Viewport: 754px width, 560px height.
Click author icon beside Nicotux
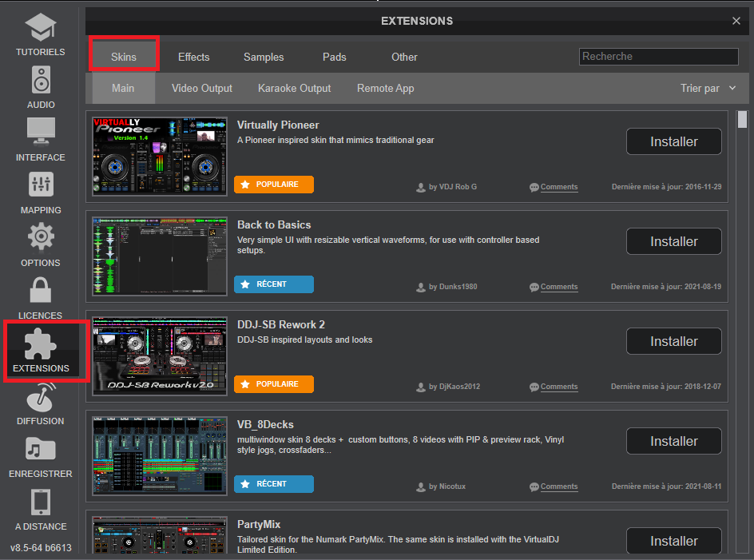(x=421, y=487)
